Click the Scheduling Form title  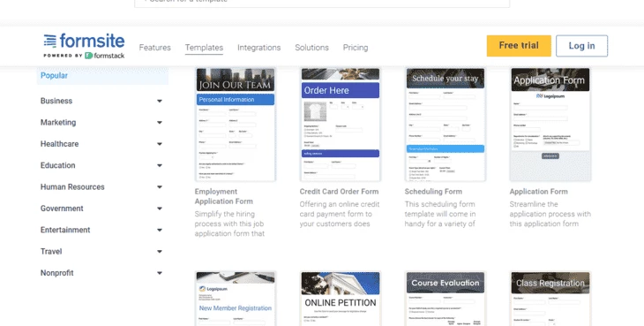433,192
